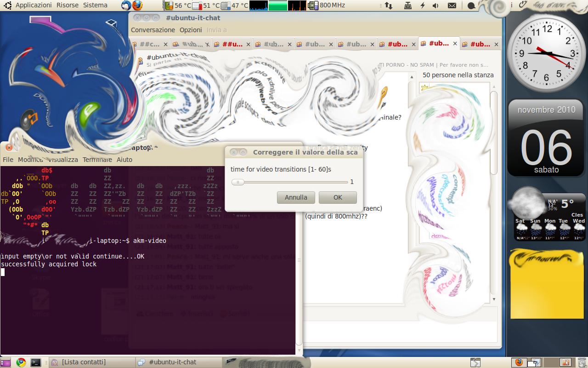Switch to the red ##u... chat tab
This screenshot has width=588, height=368.
232,44
